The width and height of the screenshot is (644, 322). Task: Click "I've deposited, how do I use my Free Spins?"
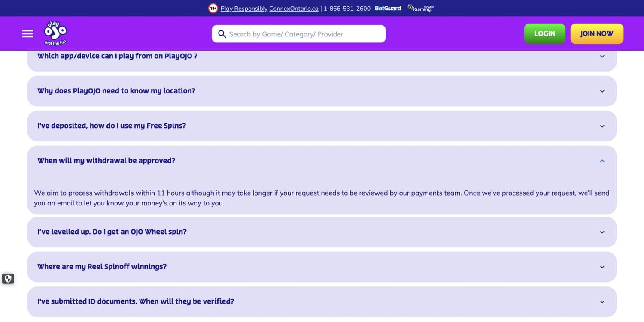point(112,126)
